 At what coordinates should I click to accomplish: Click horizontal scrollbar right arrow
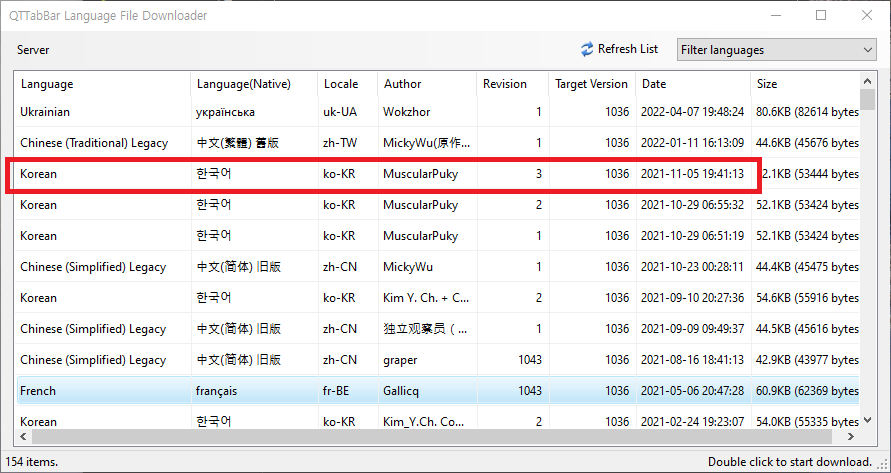851,437
